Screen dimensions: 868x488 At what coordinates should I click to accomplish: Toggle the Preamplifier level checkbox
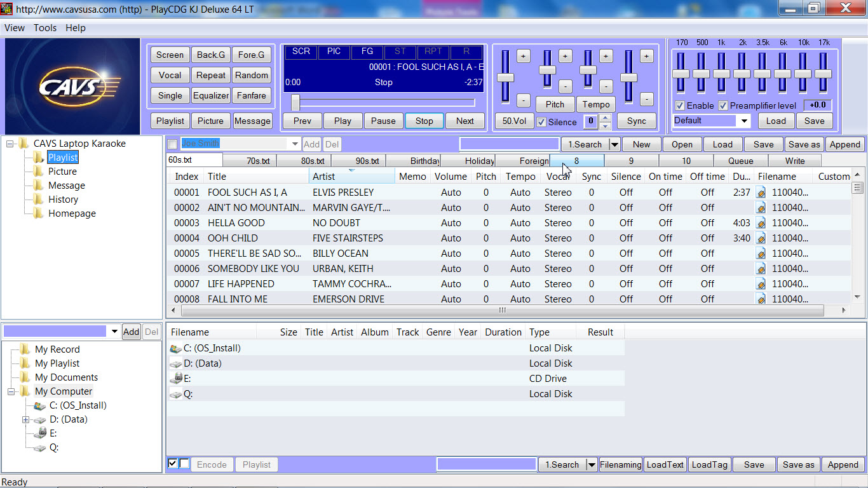[x=723, y=105]
